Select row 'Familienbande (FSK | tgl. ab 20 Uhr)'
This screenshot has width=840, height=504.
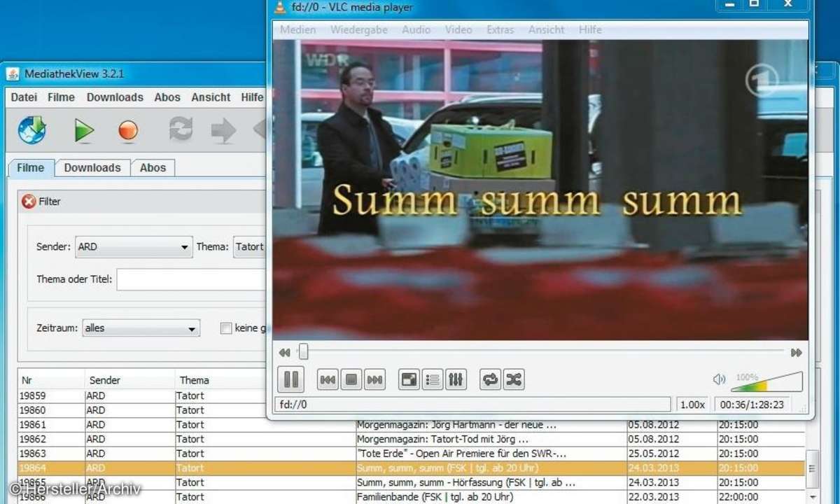[x=411, y=497]
